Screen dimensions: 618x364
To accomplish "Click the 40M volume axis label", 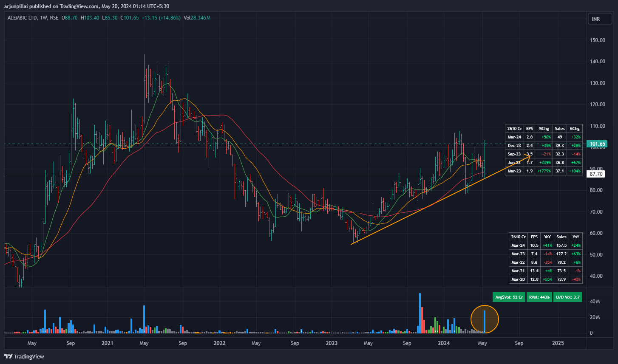I will [595, 302].
